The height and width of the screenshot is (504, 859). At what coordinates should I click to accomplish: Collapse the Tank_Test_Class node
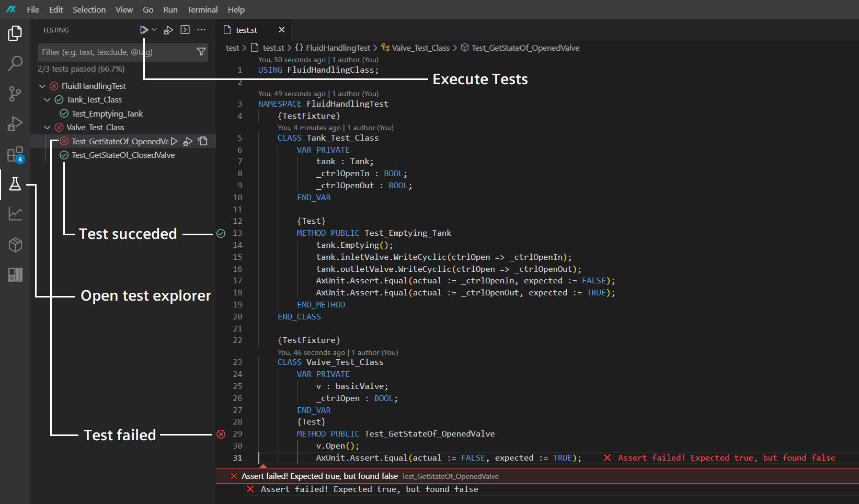(x=48, y=100)
